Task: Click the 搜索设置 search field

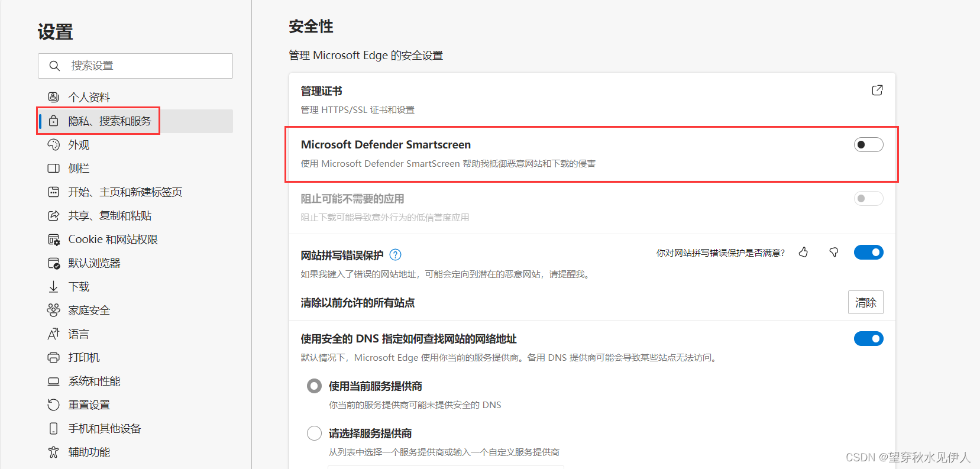Action: click(135, 66)
